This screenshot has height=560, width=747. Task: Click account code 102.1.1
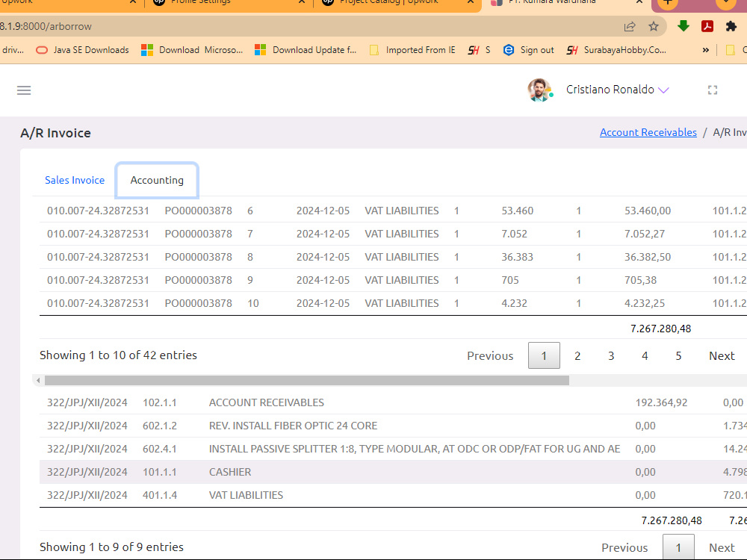pos(160,402)
